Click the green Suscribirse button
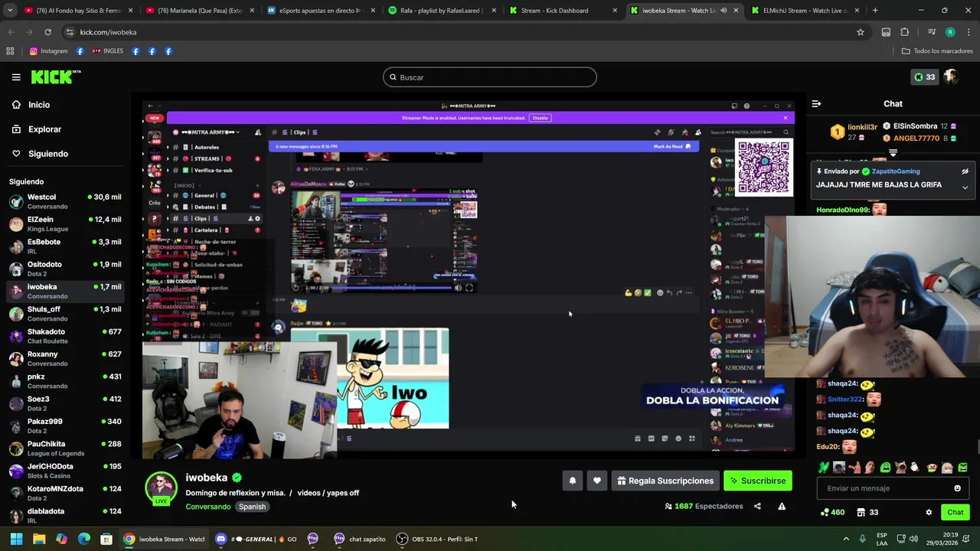Screen dimensions: 980x551 pyautogui.click(x=757, y=481)
